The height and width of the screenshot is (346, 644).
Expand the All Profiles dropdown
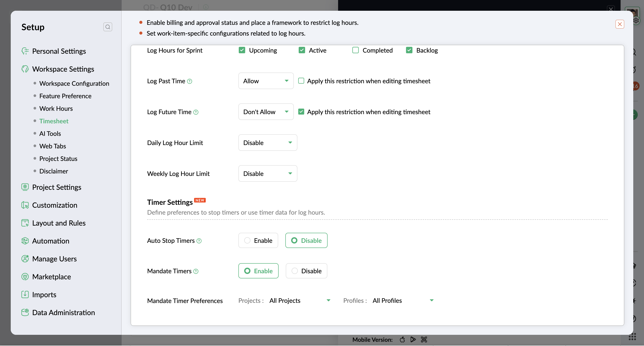pos(403,301)
